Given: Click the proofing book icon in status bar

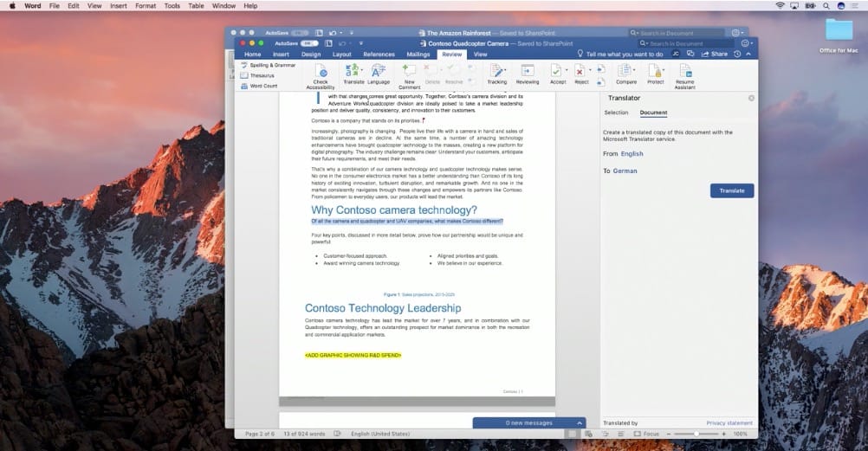Looking at the screenshot, I should pyautogui.click(x=337, y=434).
